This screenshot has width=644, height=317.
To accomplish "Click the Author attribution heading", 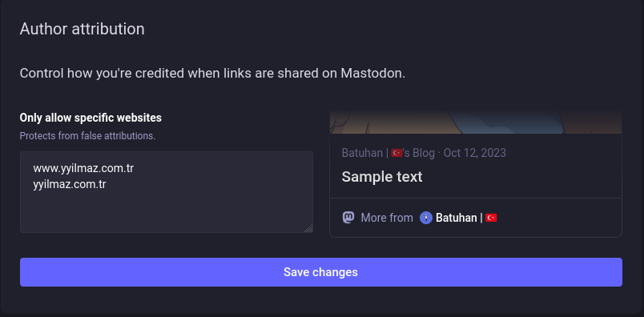I will point(83,29).
